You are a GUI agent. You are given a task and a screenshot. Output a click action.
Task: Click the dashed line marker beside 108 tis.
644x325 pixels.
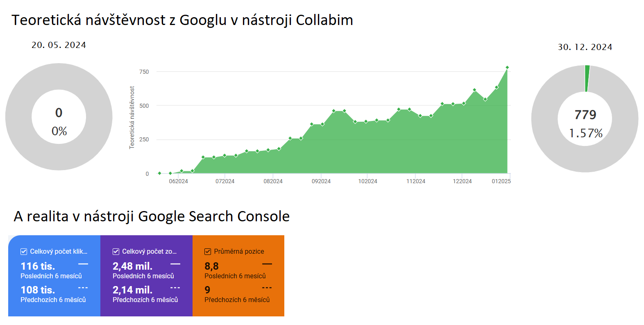coord(83,288)
